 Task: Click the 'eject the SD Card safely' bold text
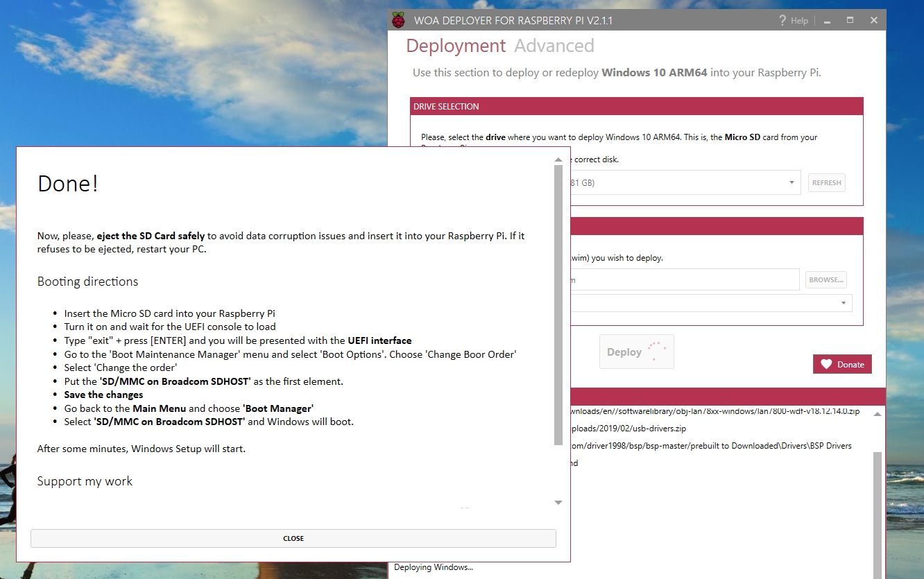tap(151, 236)
